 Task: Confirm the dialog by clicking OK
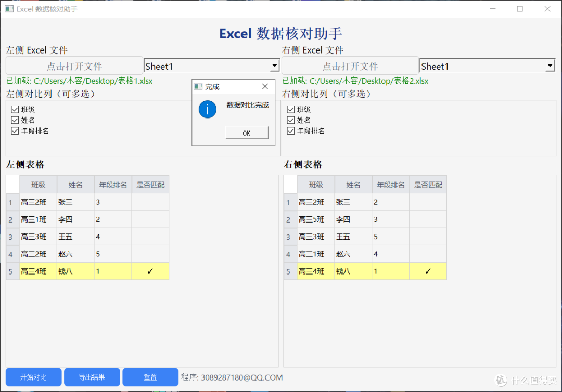[x=247, y=133]
